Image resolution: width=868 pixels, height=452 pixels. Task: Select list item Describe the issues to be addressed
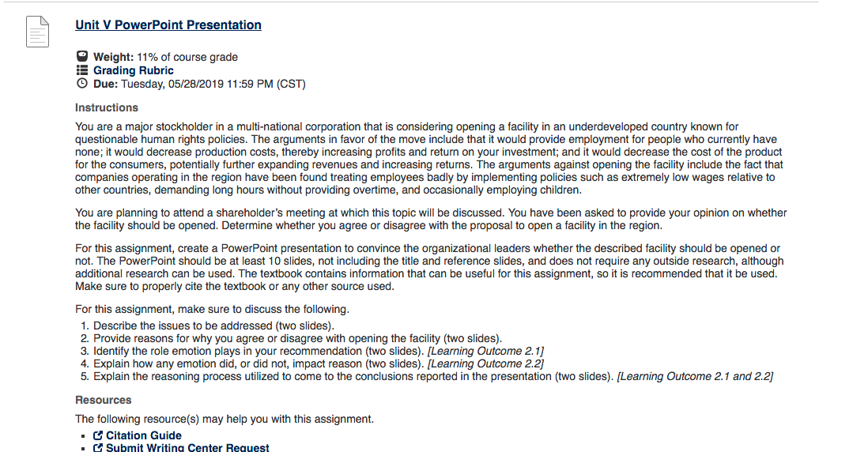pyautogui.click(x=213, y=326)
